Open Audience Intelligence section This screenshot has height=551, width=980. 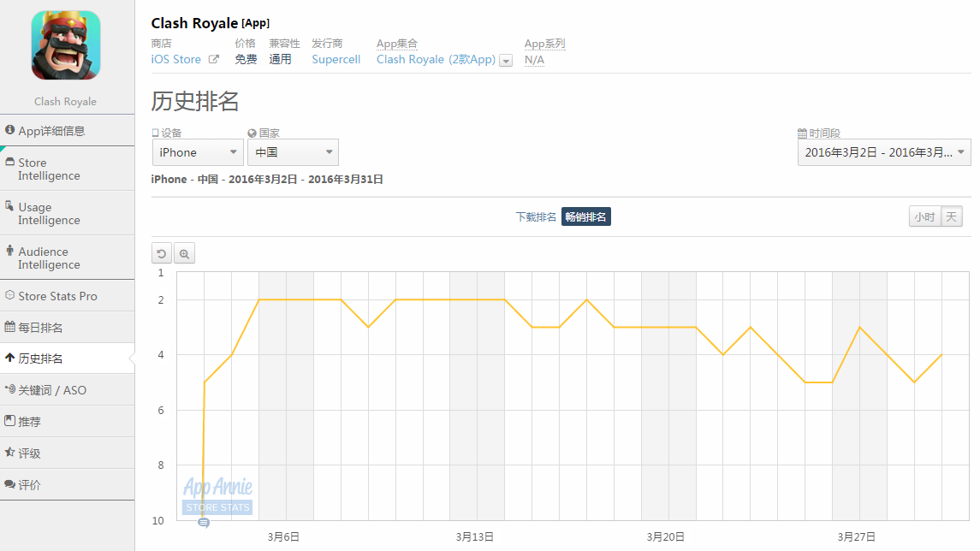point(67,258)
